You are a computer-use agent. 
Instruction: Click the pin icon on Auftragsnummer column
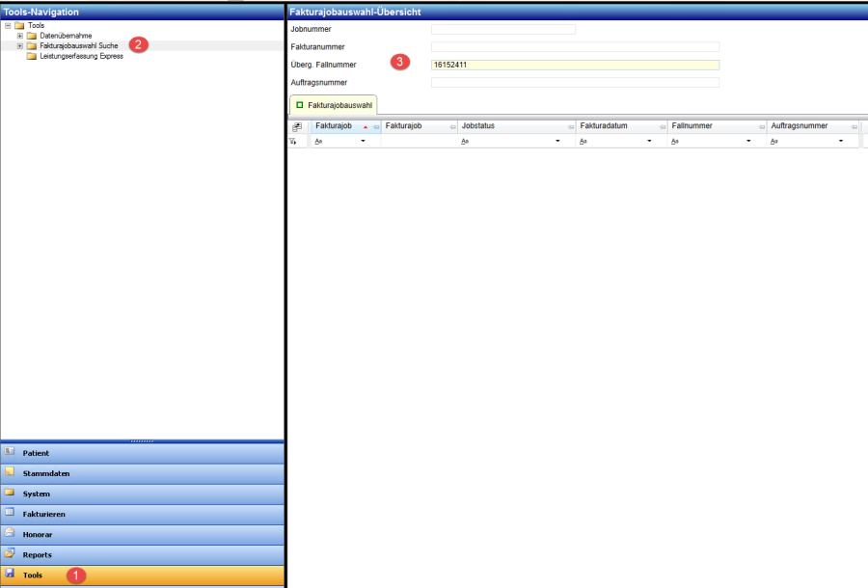pos(854,127)
